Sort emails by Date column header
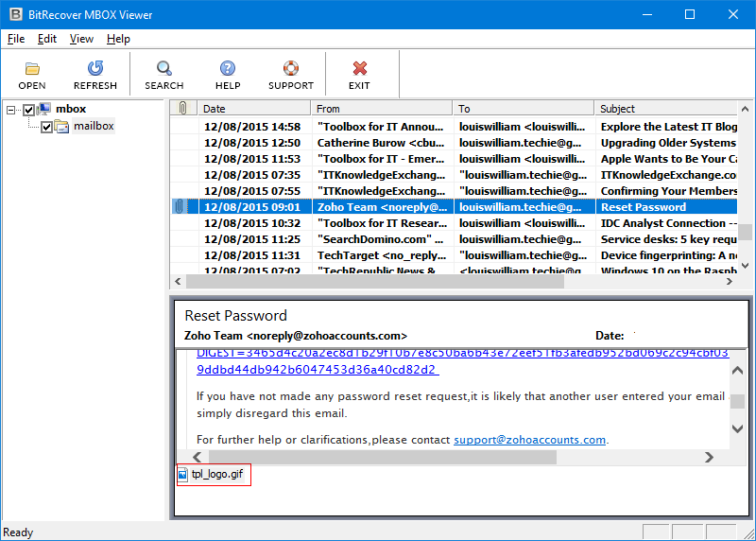This screenshot has width=756, height=541. click(x=254, y=108)
